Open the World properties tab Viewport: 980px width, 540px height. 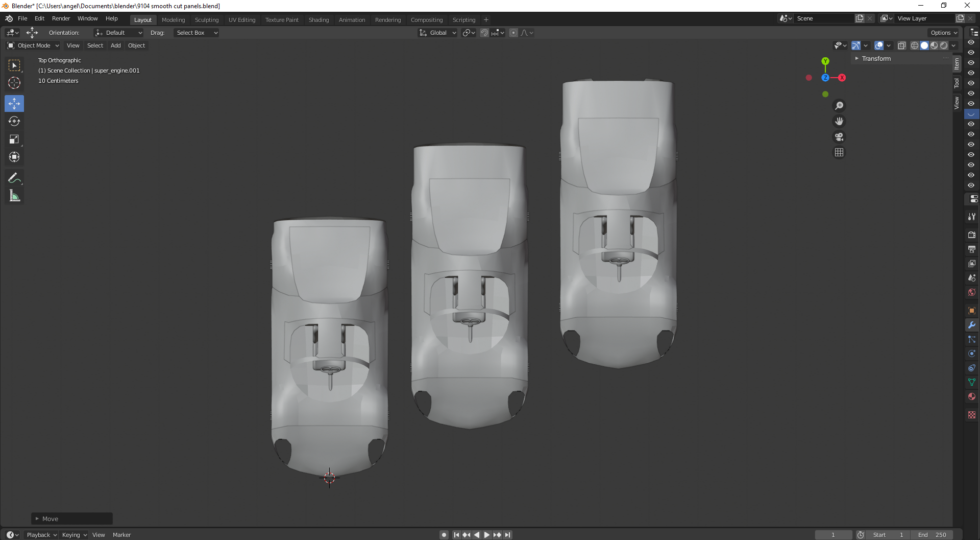tap(971, 292)
